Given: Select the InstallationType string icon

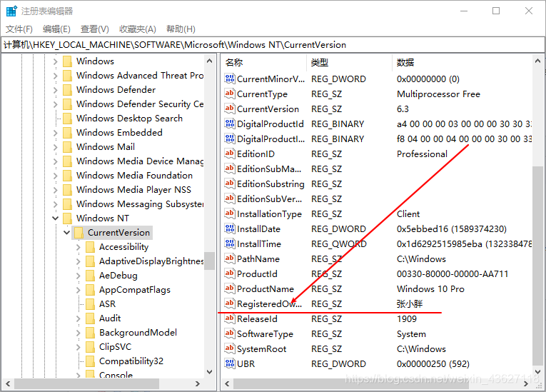Looking at the screenshot, I should click(x=230, y=213).
